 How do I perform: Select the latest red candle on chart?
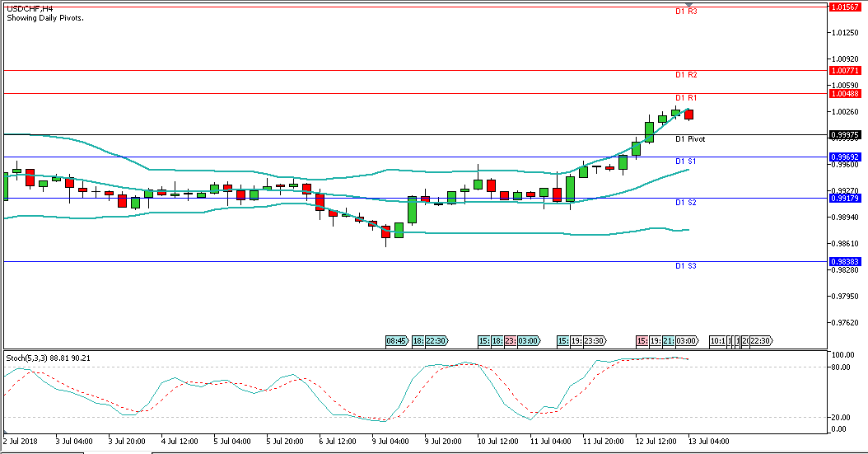(688, 115)
